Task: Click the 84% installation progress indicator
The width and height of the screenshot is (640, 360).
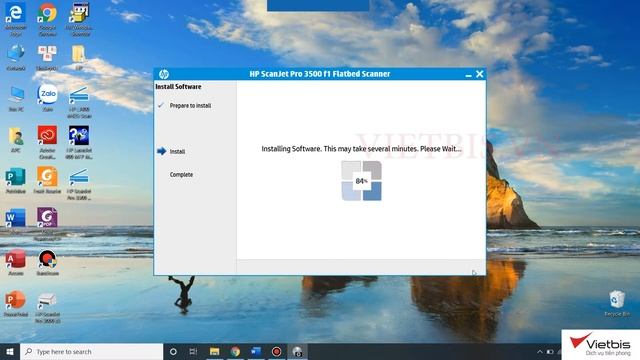Action: [x=362, y=181]
